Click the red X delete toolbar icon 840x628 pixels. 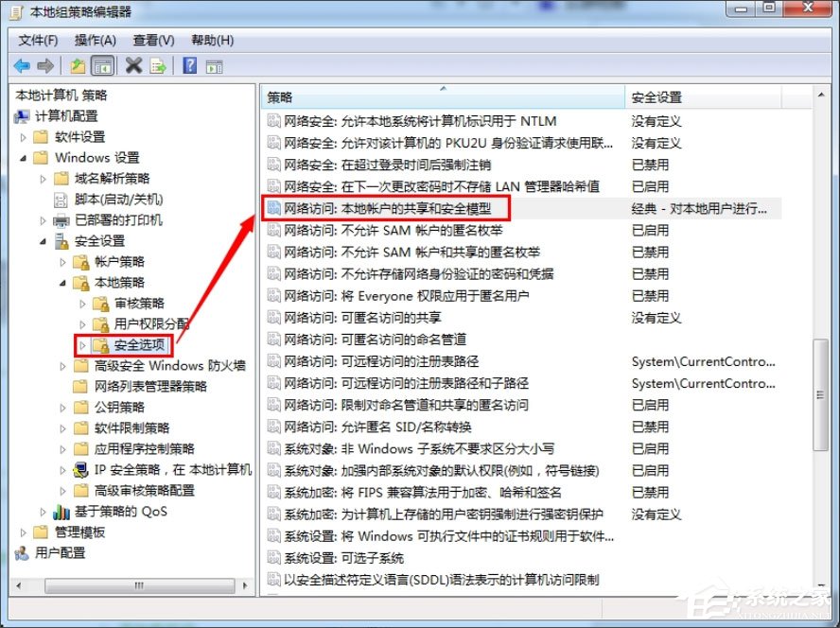(133, 65)
